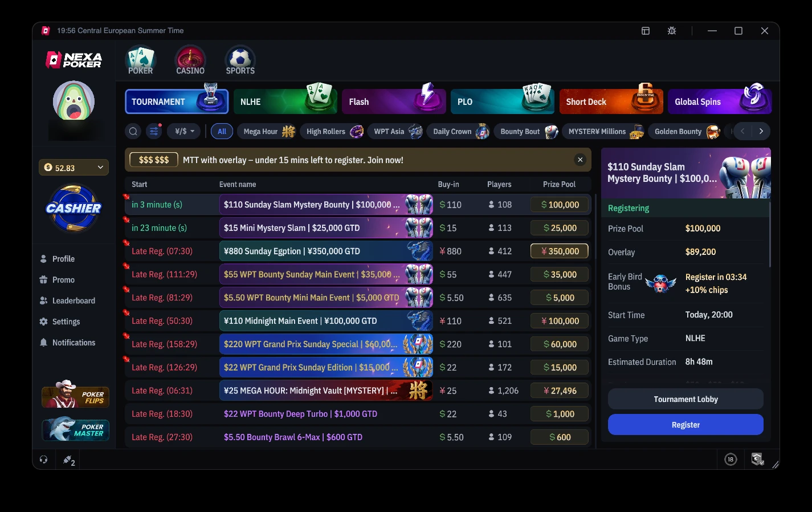Switch to the Short Deck tab
Screen dimensions: 812x512
[611, 101]
